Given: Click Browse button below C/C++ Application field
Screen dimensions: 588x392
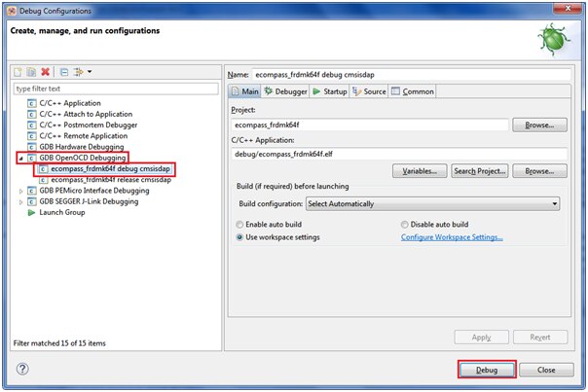Looking at the screenshot, I should tap(539, 171).
